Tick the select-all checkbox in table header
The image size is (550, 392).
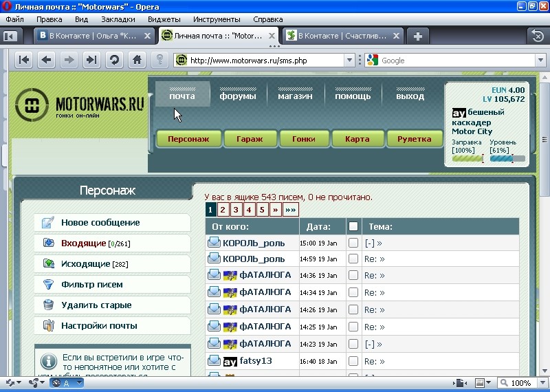pyautogui.click(x=353, y=226)
